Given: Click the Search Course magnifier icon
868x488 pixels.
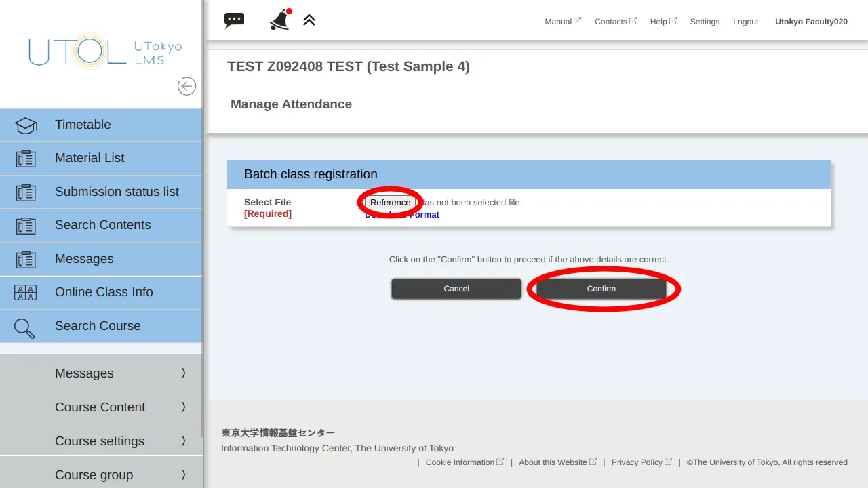Looking at the screenshot, I should point(24,328).
